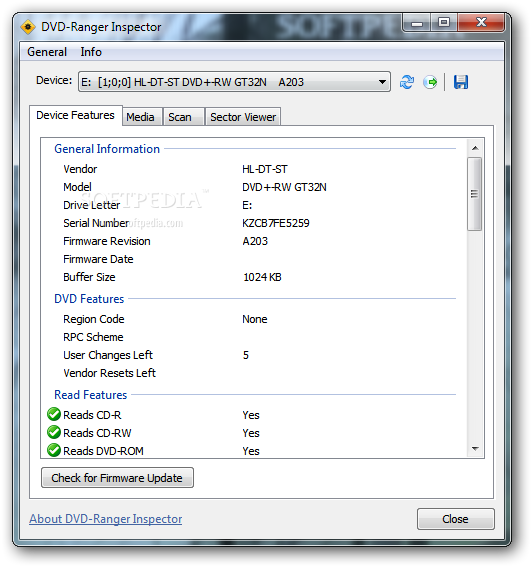
Task: Click the Close button
Action: point(455,519)
